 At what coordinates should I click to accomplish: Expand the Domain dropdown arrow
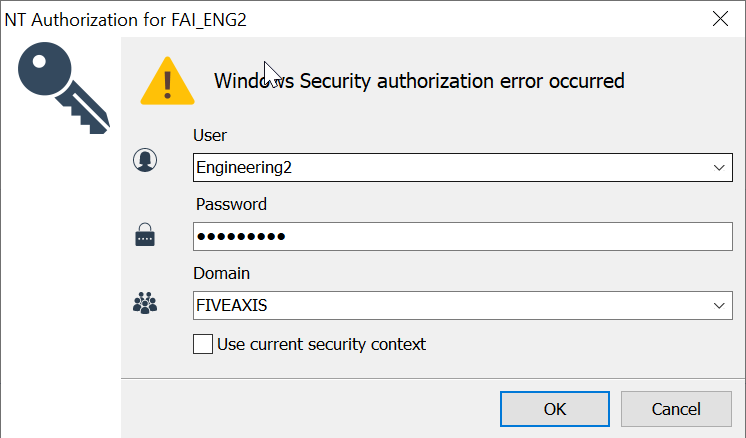[719, 305]
